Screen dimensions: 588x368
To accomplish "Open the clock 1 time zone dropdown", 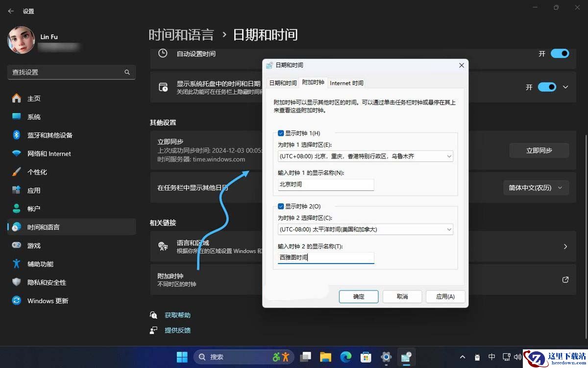I will [365, 157].
